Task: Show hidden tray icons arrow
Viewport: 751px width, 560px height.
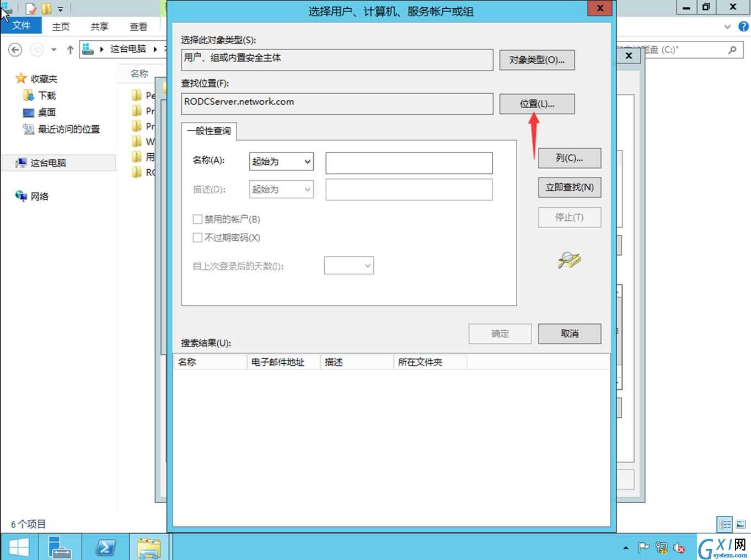Action: [x=626, y=548]
